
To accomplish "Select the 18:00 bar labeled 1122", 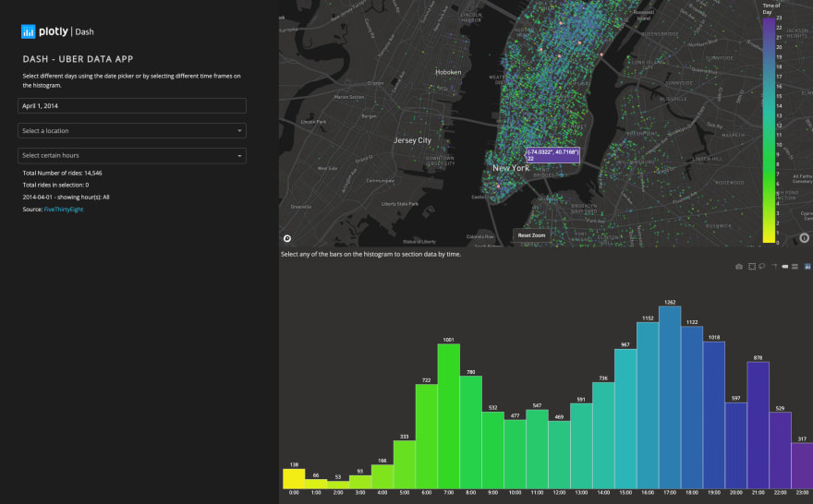I will pyautogui.click(x=692, y=408).
